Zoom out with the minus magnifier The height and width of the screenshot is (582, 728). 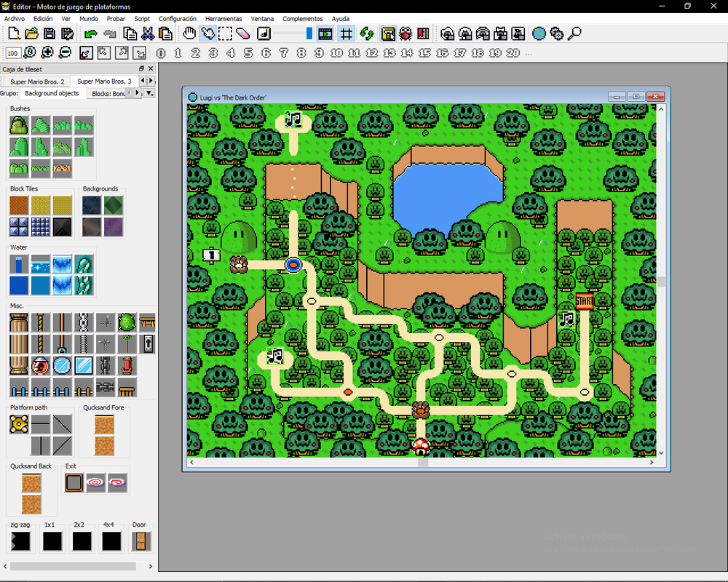(65, 53)
